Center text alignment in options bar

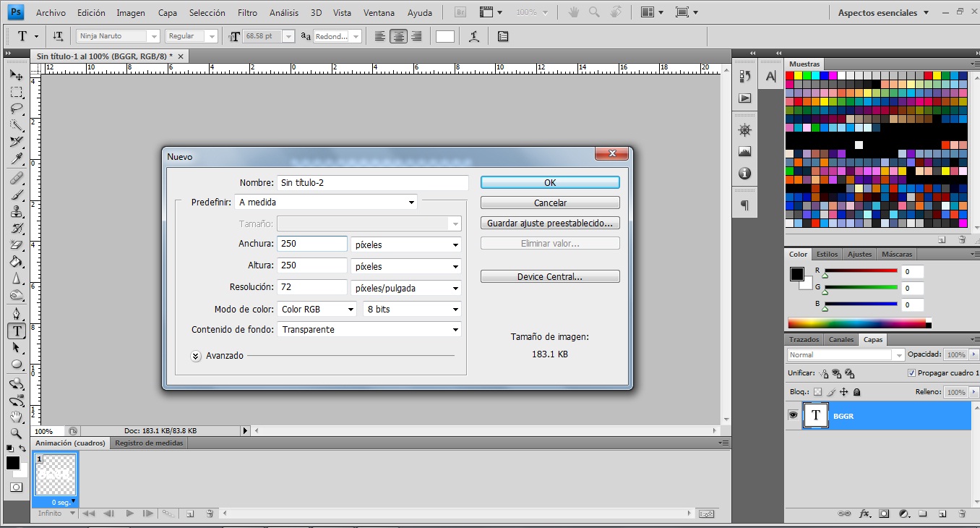point(397,36)
